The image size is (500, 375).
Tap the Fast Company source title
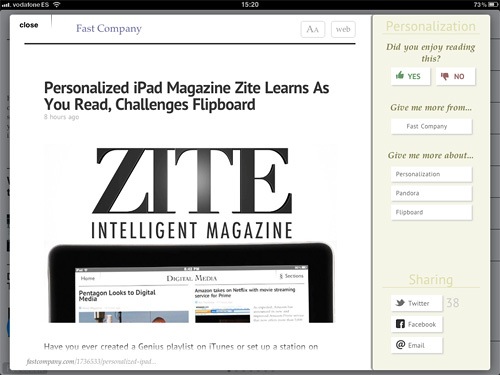click(x=109, y=29)
